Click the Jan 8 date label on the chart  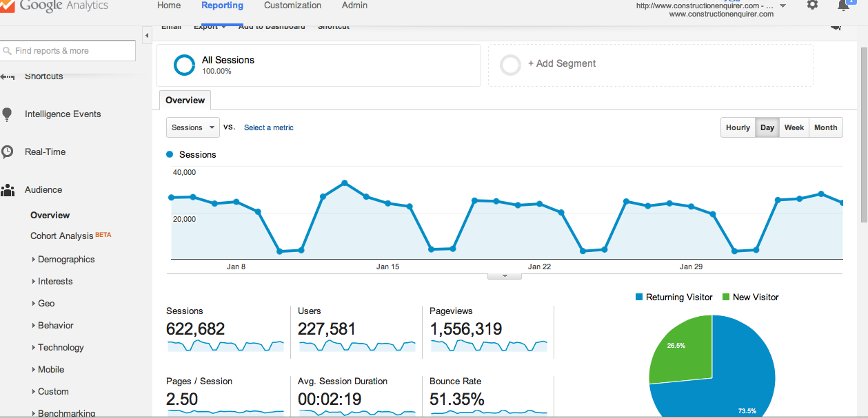point(236,267)
